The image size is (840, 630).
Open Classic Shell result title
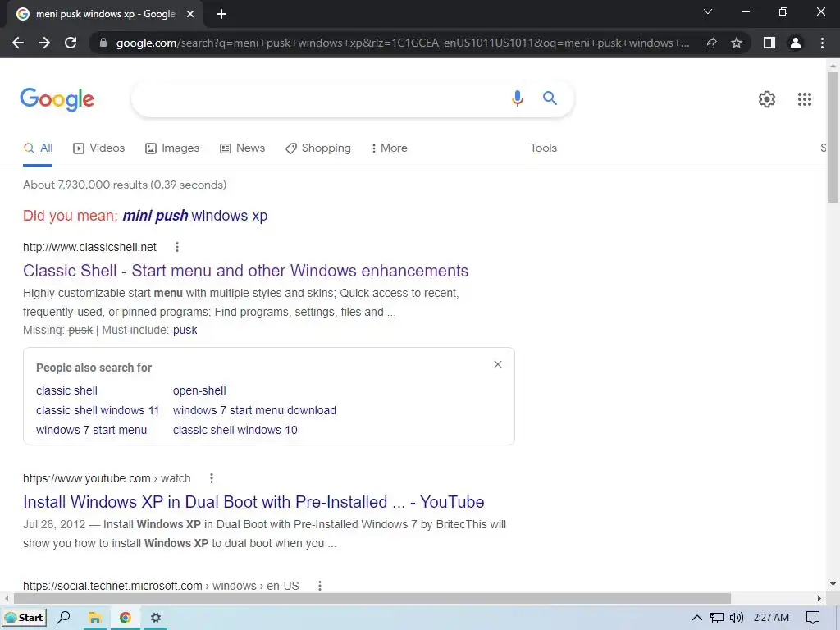pos(246,271)
